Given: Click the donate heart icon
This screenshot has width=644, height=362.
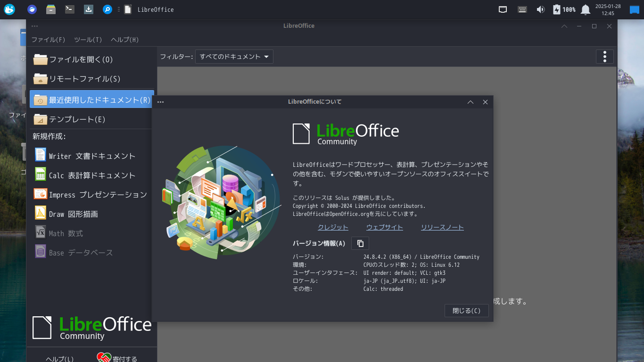Looking at the screenshot, I should (x=104, y=358).
